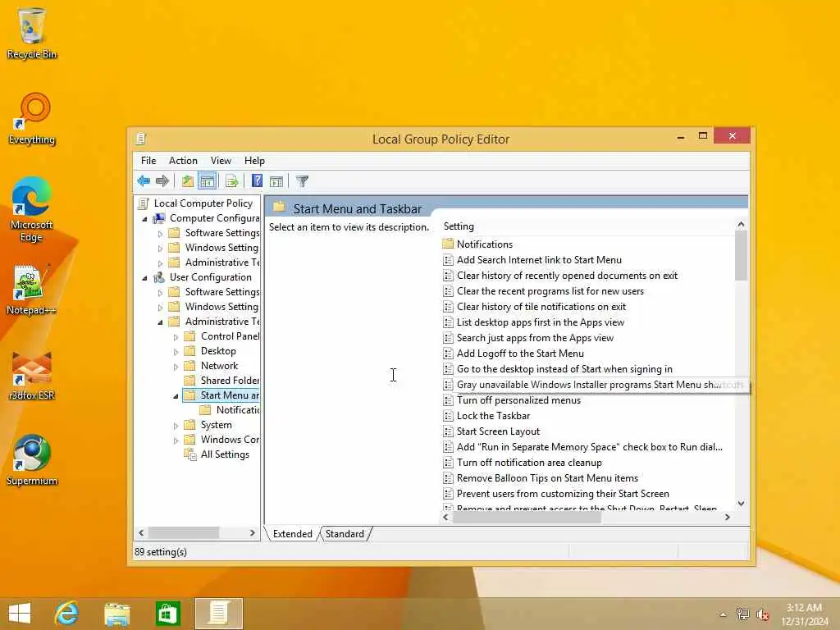
Task: Open the Help menu
Action: click(254, 161)
